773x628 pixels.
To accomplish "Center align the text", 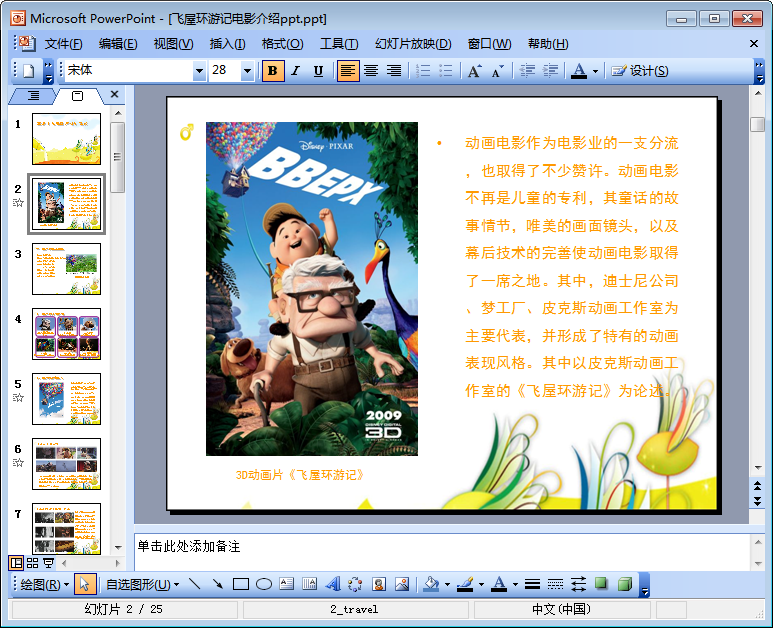I will pyautogui.click(x=371, y=71).
